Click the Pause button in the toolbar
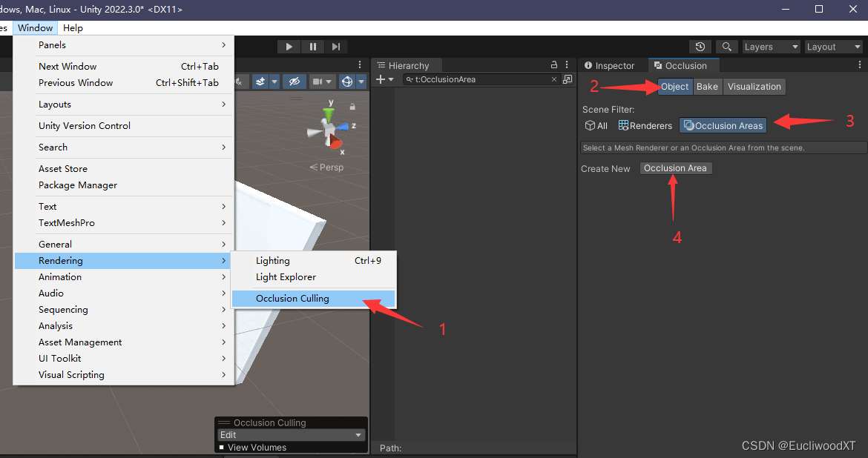Screen dimensions: 868x458 [313, 47]
